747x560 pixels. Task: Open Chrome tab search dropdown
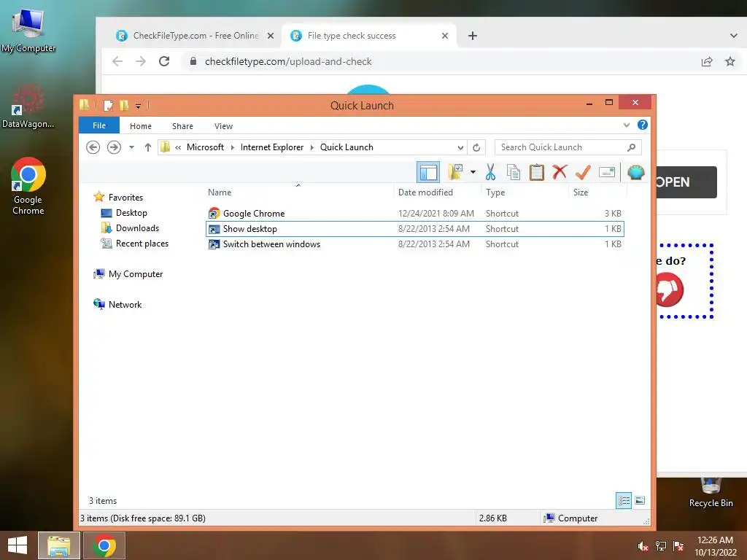click(733, 36)
